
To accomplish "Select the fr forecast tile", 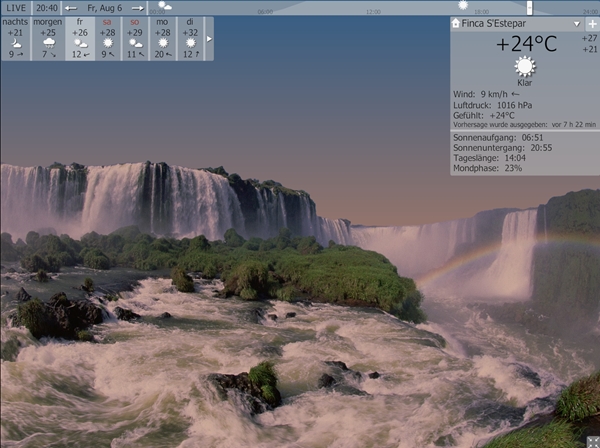I will [x=80, y=38].
